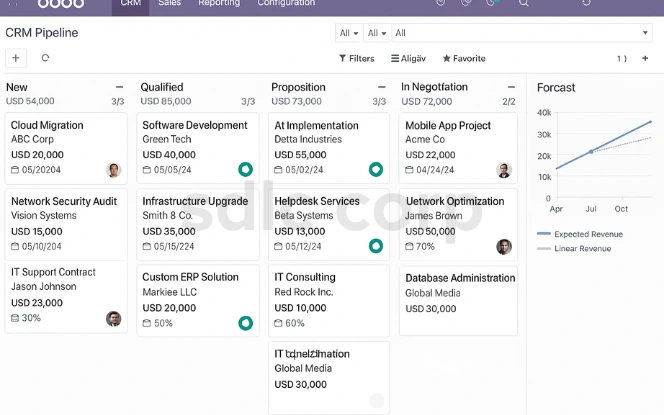
Task: Open the wide All combo box arrow
Action: (645, 33)
